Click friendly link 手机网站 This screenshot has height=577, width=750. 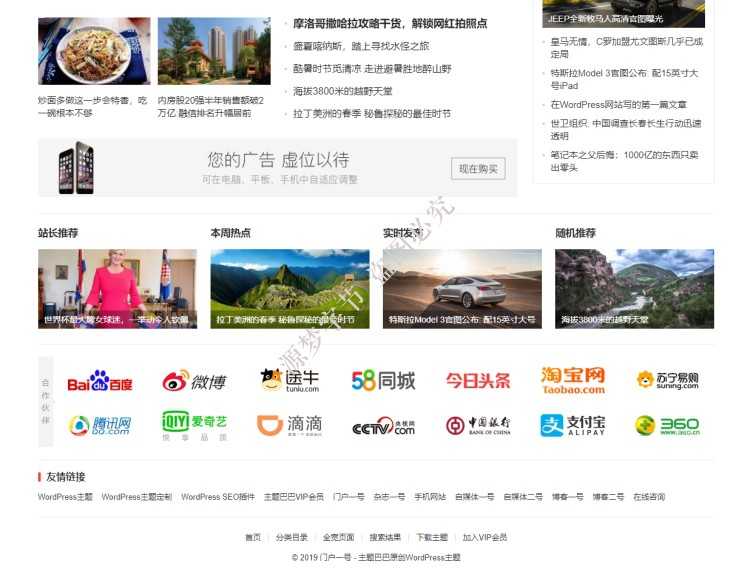click(x=430, y=497)
